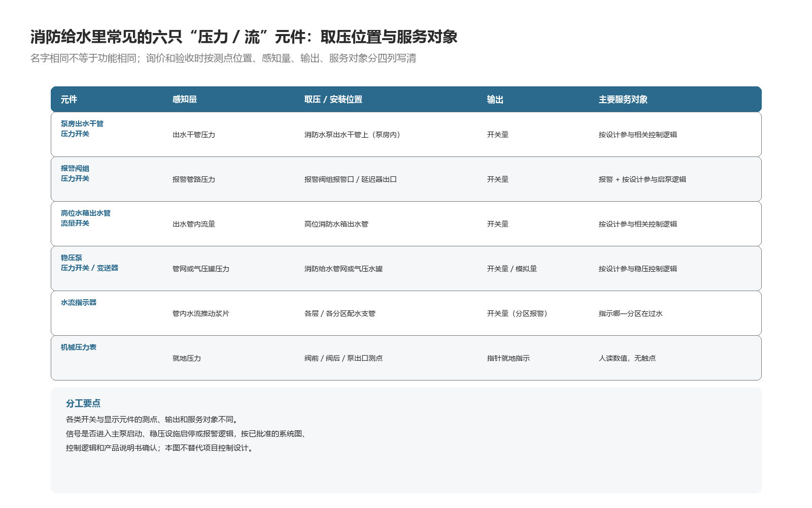This screenshot has width=812, height=508.
Task: Click the '指针就地指示' cell
Action: click(509, 358)
